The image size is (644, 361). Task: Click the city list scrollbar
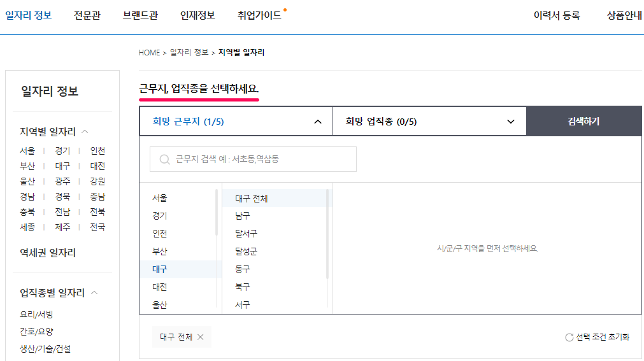click(x=217, y=212)
